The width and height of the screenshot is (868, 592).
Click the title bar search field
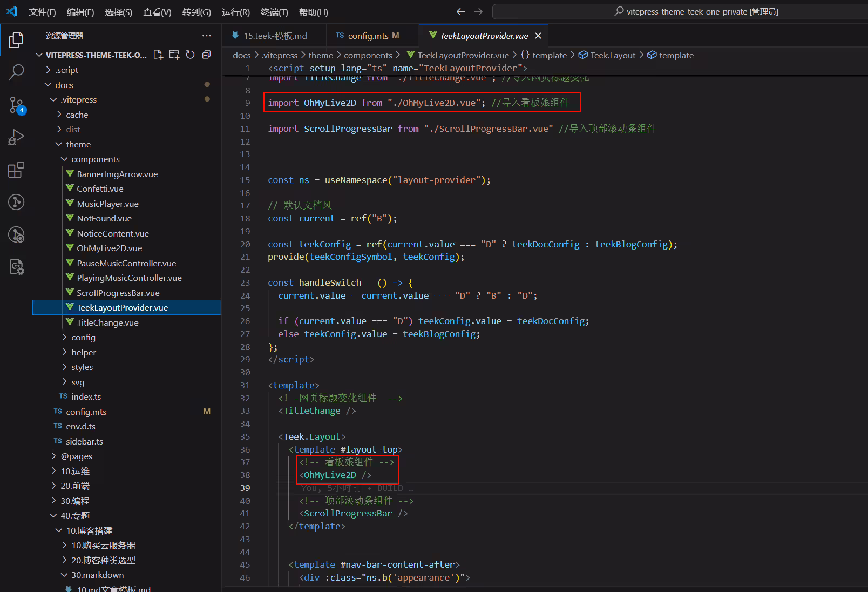coord(680,11)
